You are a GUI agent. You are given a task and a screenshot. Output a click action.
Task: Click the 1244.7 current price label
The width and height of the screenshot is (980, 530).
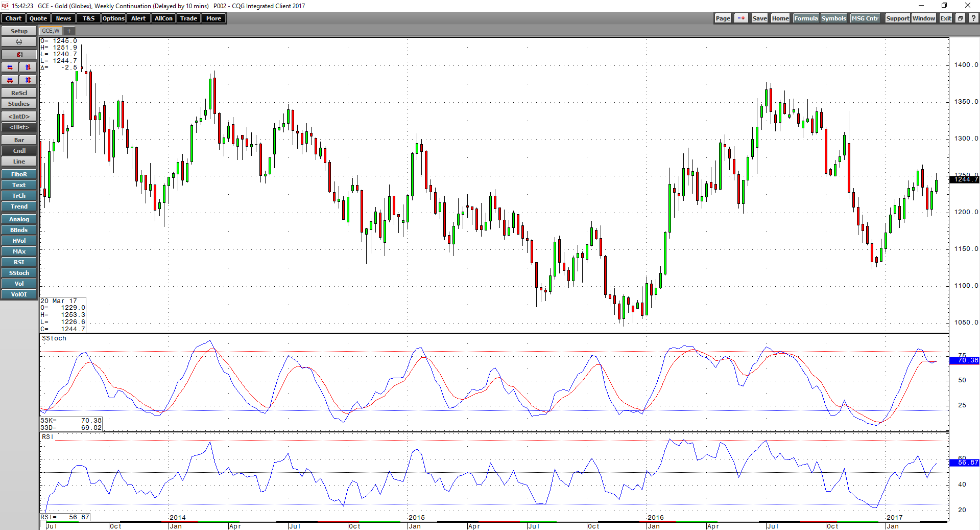pos(964,179)
